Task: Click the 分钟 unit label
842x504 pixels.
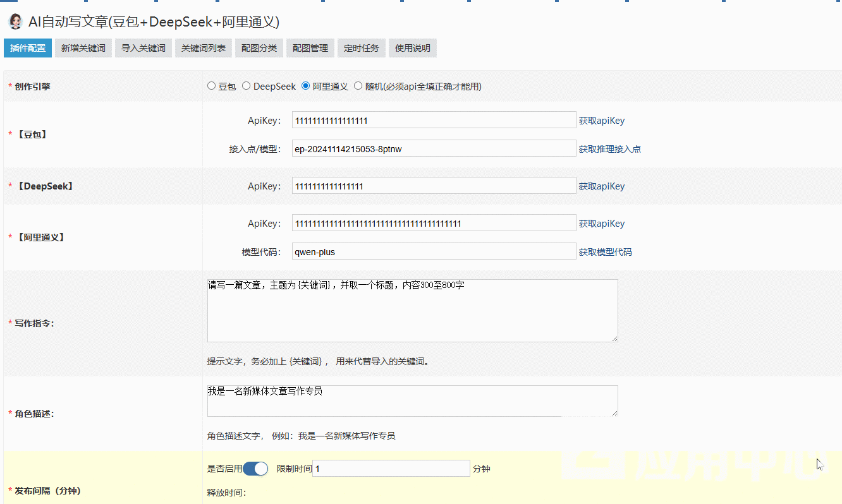Action: (x=482, y=469)
